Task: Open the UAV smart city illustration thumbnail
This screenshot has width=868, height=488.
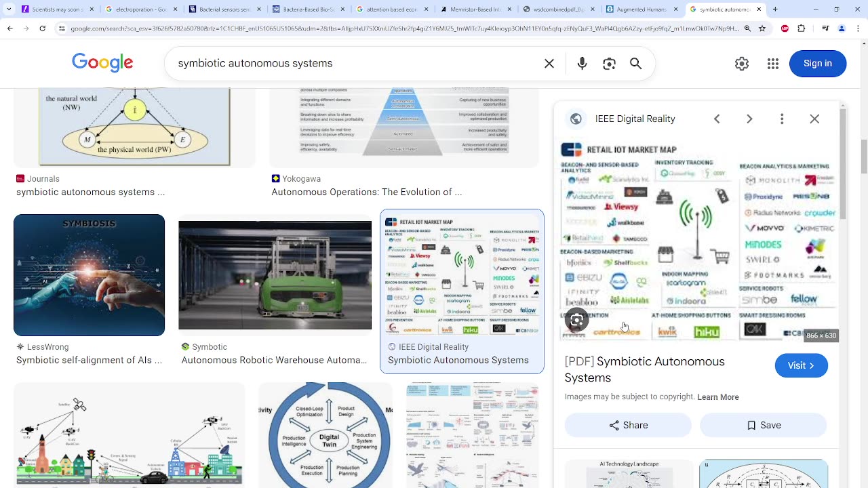Action: 130,435
